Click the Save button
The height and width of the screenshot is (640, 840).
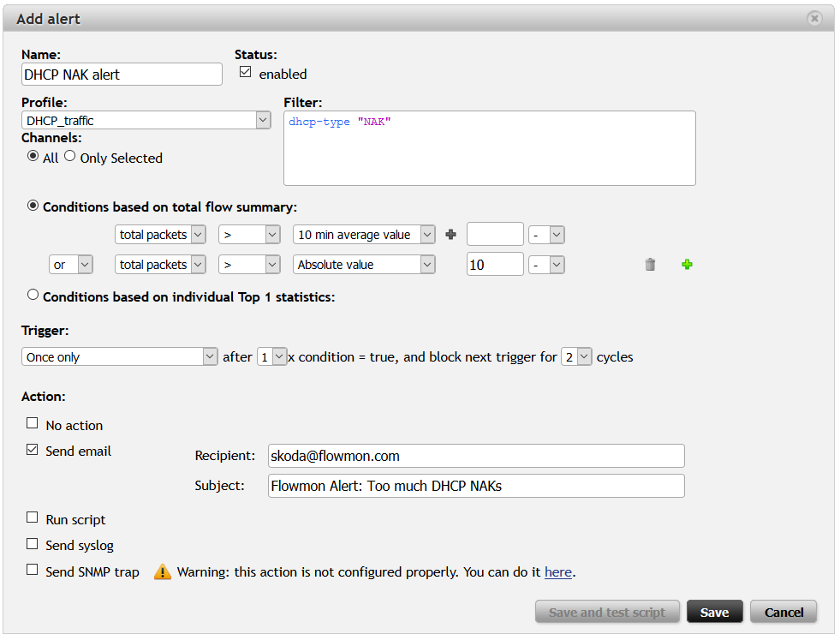(715, 612)
